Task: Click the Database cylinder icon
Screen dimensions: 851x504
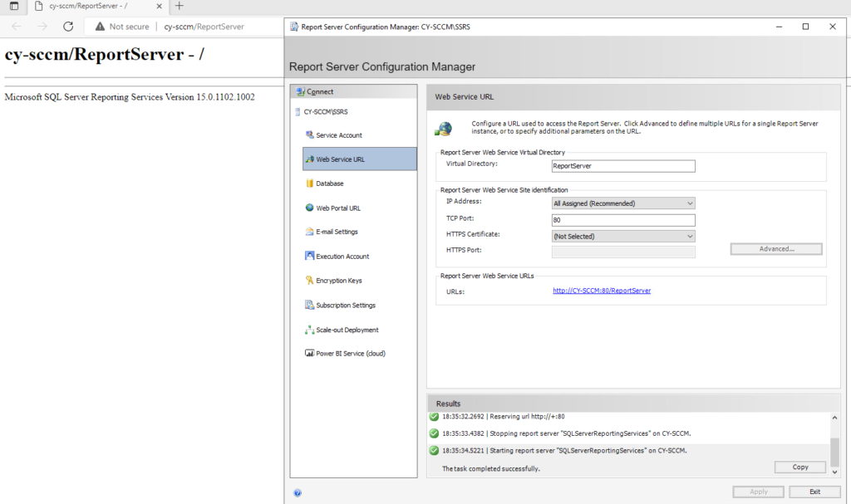Action: [x=309, y=183]
